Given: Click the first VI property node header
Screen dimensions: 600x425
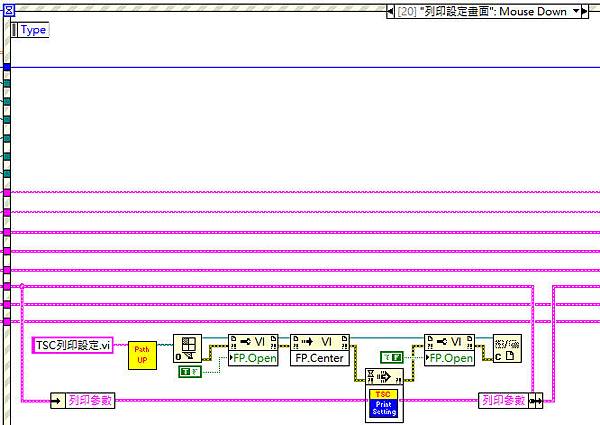Looking at the screenshot, I should coord(253,342).
